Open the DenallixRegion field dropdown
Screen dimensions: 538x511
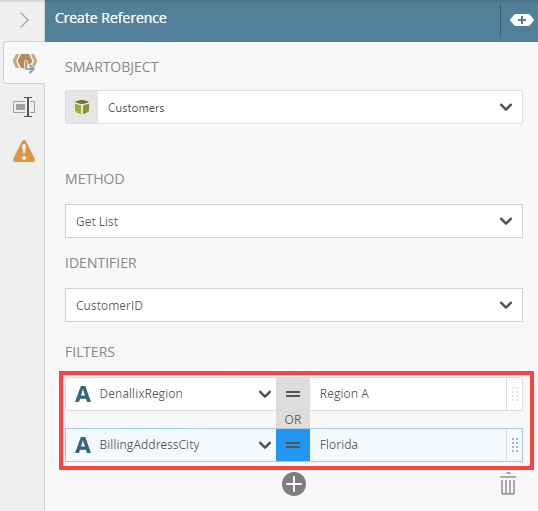tap(265, 394)
